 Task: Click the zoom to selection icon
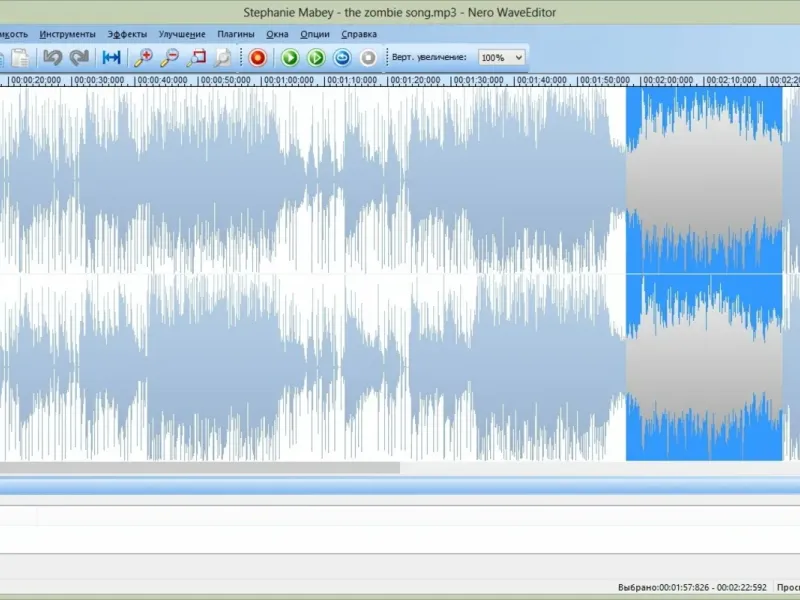coord(197,58)
